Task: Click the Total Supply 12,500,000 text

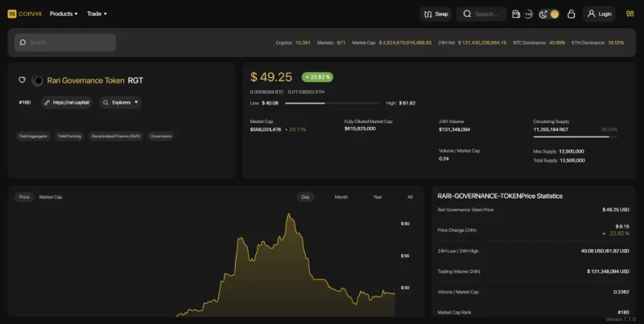Action: pos(559,160)
